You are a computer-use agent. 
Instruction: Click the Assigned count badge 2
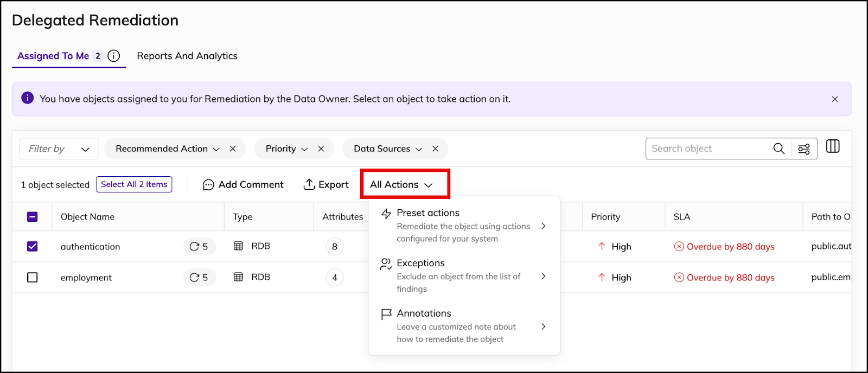tap(98, 56)
